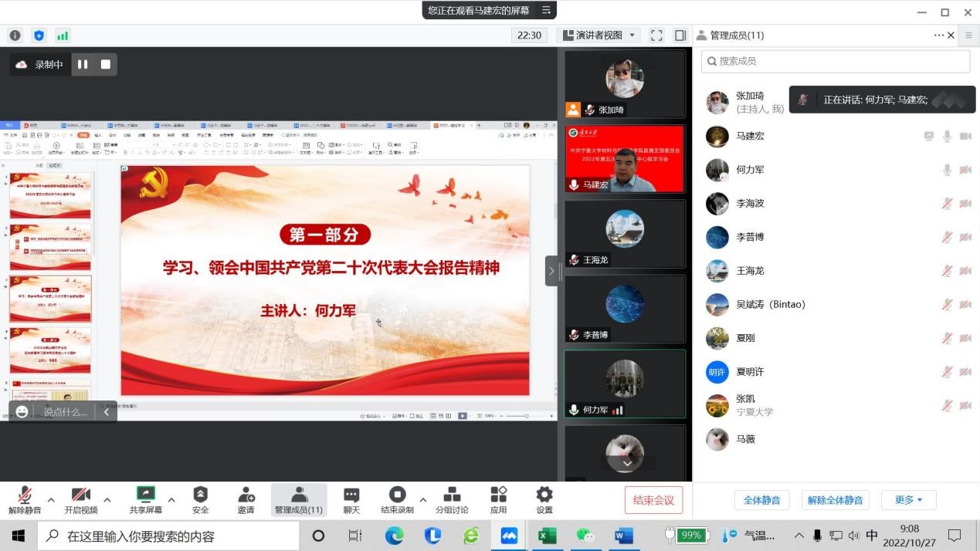
Task: Show the meeting info icon
Action: click(15, 35)
